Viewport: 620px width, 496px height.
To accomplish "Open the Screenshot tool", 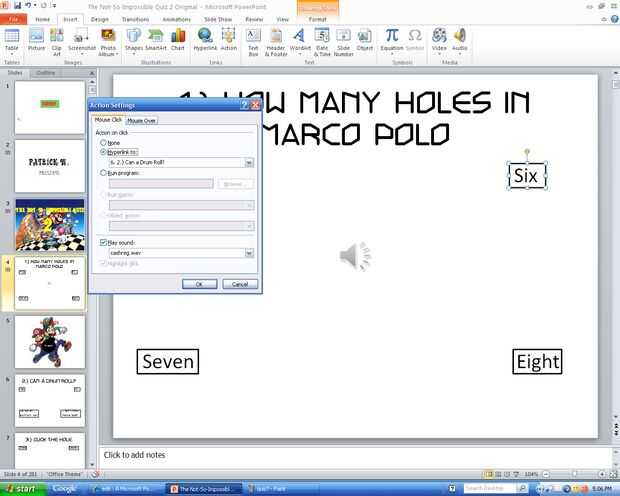I will (x=82, y=42).
